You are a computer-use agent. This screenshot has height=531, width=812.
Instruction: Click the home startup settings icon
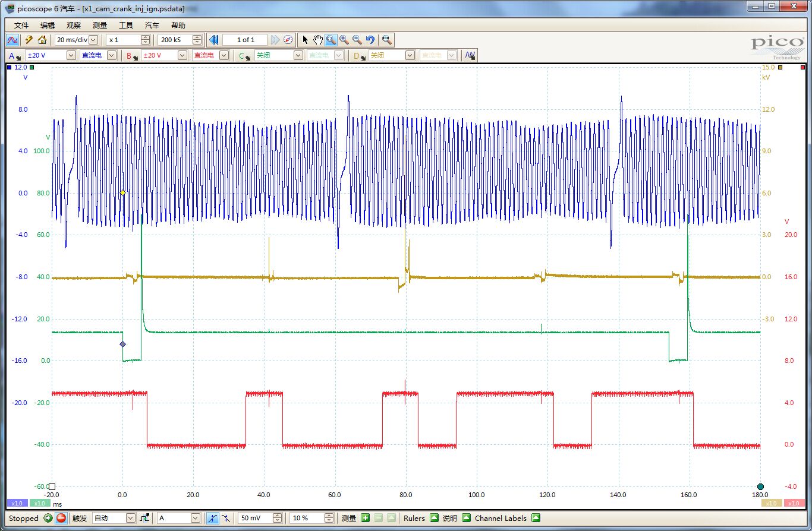tap(42, 40)
